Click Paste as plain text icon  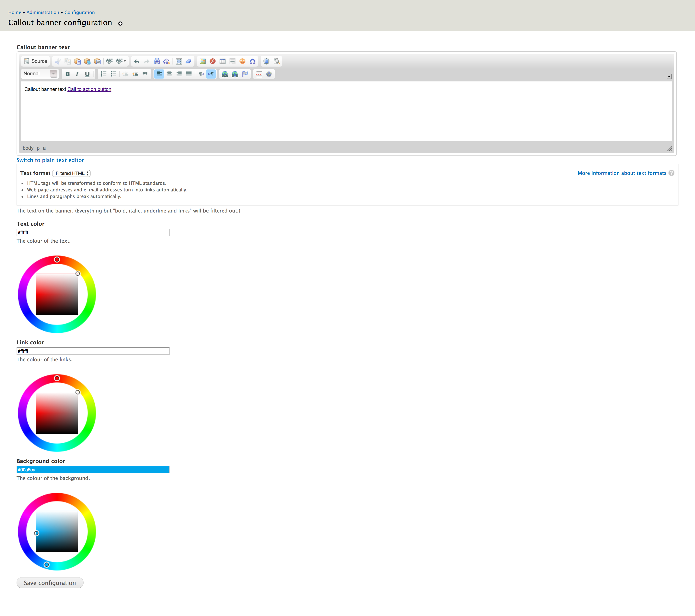87,61
